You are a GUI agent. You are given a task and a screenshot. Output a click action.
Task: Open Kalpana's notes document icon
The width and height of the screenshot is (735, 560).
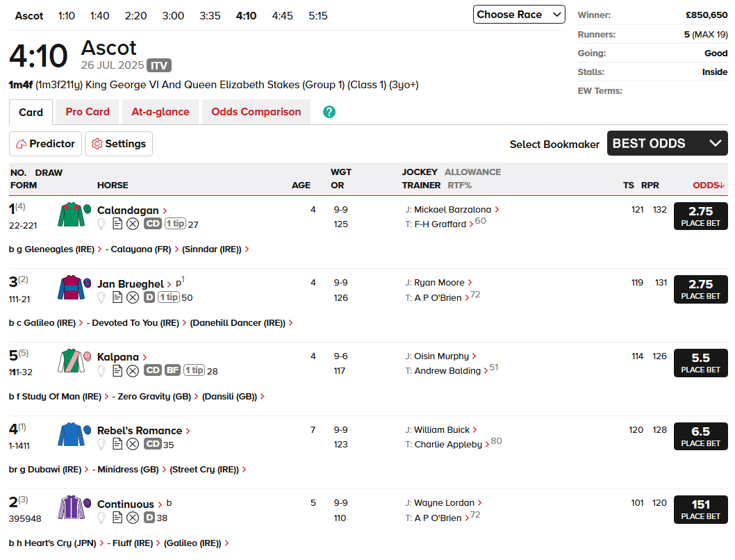click(x=117, y=371)
